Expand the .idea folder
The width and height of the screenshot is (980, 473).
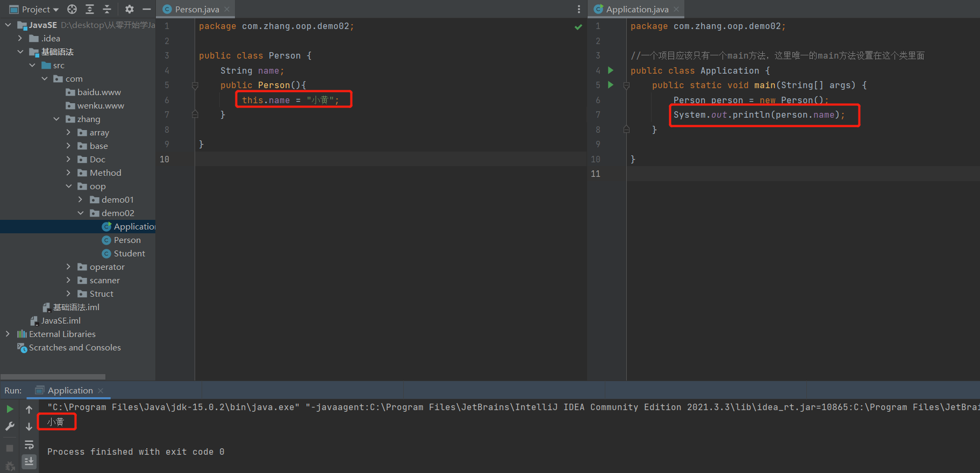click(x=20, y=38)
